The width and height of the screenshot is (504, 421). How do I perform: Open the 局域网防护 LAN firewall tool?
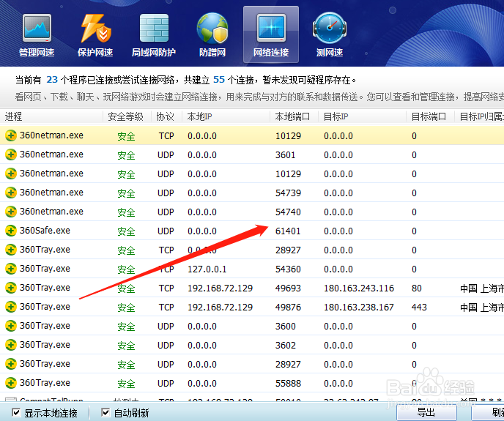pos(154,35)
